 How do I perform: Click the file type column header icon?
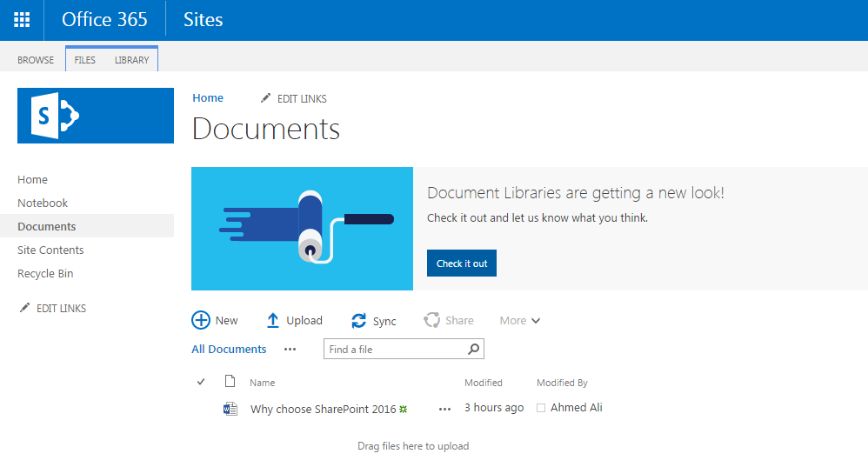[x=230, y=381]
